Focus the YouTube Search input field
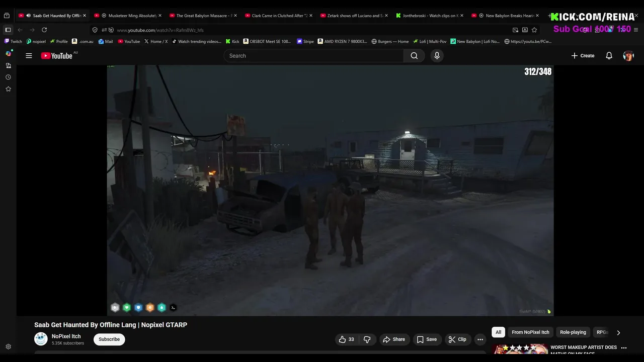 pyautogui.click(x=313, y=56)
